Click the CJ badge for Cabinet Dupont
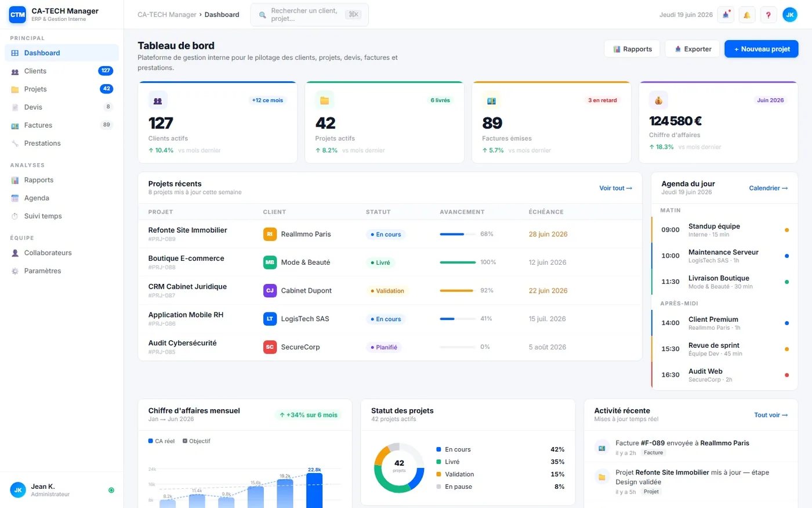The image size is (812, 508). point(270,290)
